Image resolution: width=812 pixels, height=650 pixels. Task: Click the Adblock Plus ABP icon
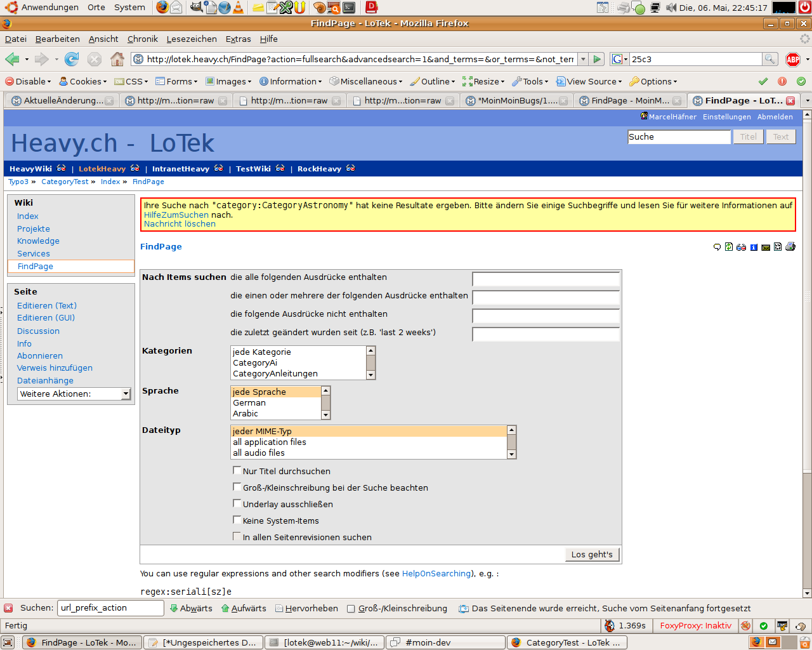pyautogui.click(x=793, y=59)
